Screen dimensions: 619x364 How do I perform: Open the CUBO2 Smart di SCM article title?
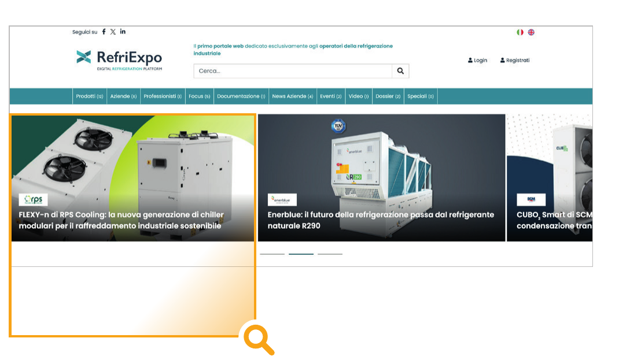tap(554, 220)
